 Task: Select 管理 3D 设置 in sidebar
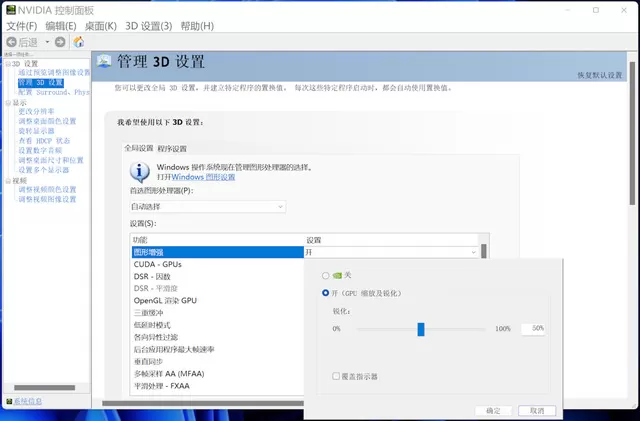41,82
